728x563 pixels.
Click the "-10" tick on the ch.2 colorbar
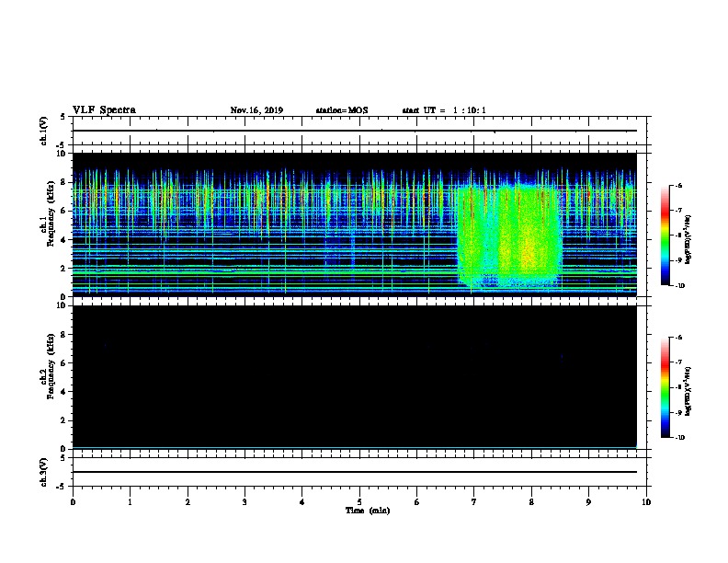[x=679, y=438]
